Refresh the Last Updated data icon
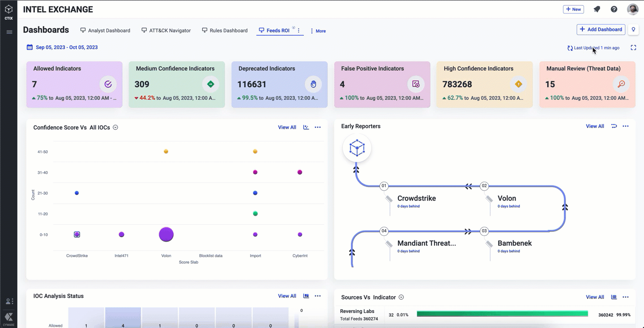This screenshot has height=328, width=644. (570, 48)
